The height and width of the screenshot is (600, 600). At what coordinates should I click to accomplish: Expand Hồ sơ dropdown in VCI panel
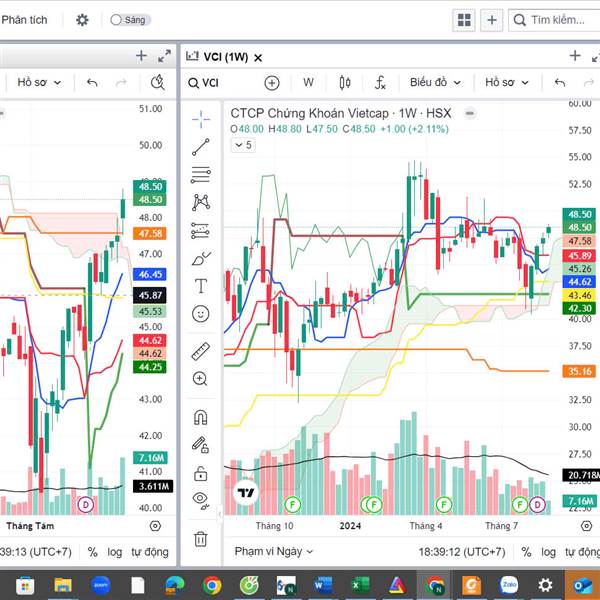pos(507,83)
